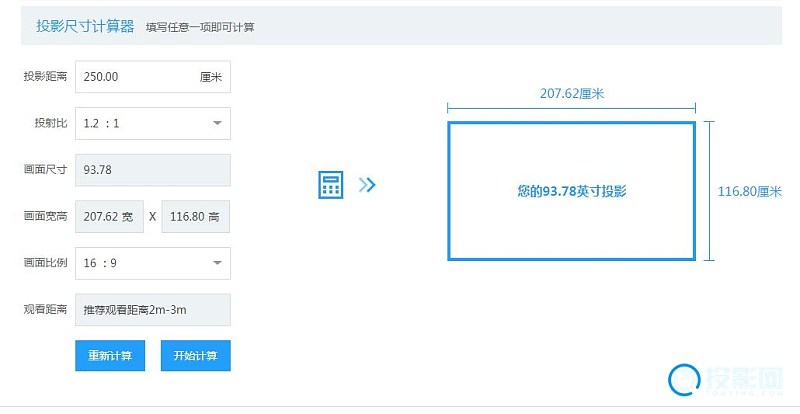The width and height of the screenshot is (800, 414).
Task: Click the 207.62厘米 width dimension label
Action: tap(572, 94)
